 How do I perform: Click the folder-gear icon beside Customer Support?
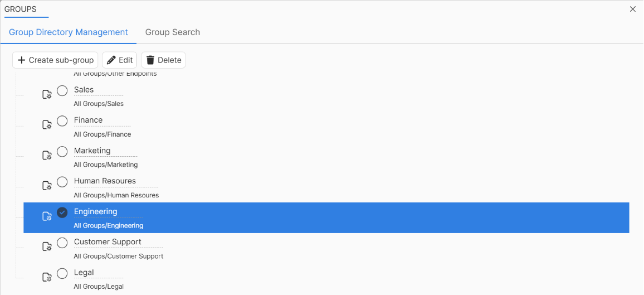pyautogui.click(x=47, y=246)
